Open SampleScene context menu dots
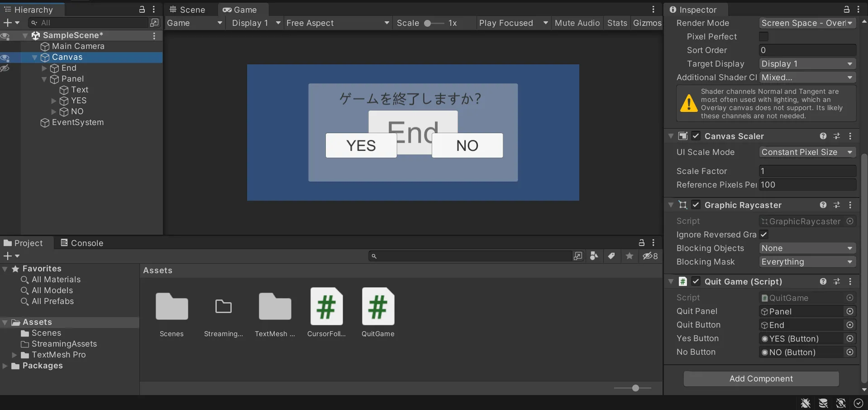Screen dimensions: 868x410 154,35
